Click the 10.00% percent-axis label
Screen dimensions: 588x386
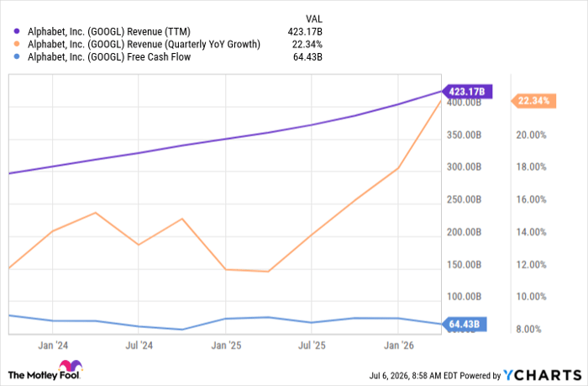531,297
